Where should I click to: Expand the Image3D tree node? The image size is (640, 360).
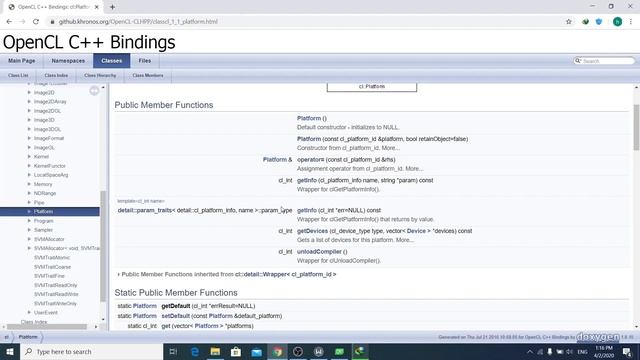click(29, 120)
